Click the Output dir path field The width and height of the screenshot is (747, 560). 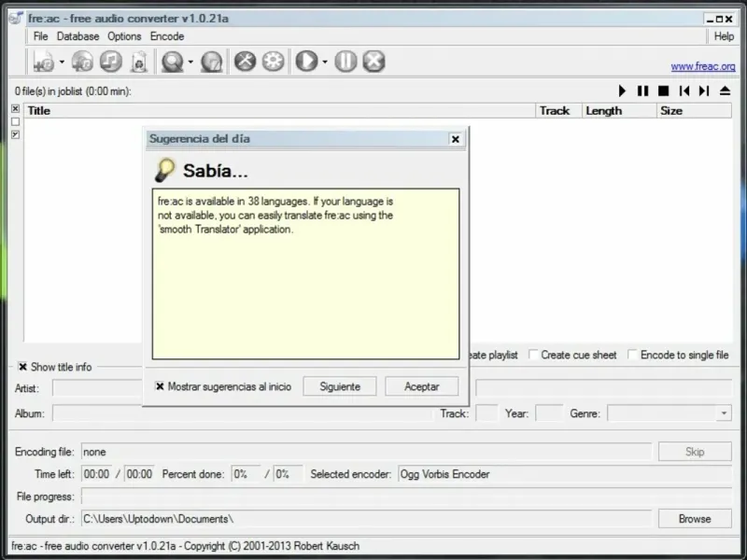[366, 519]
